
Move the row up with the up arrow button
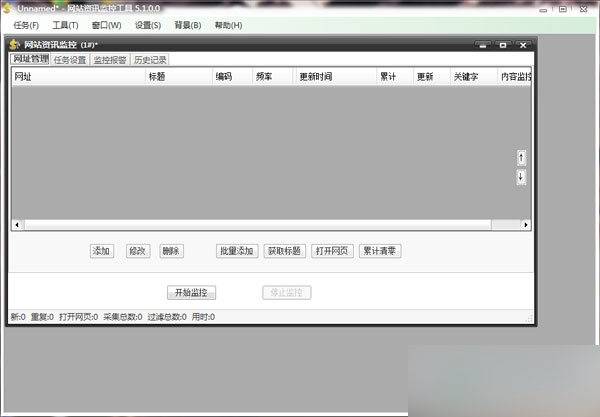521,158
